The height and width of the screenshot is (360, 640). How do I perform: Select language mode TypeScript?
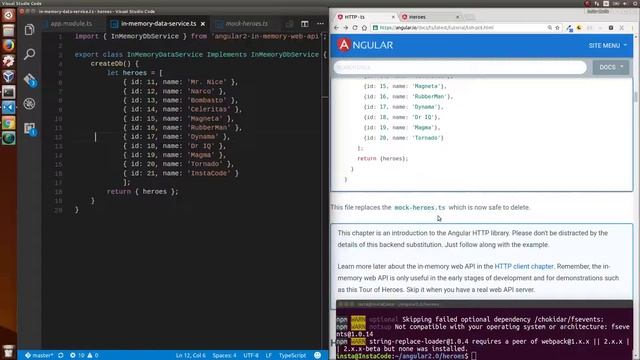(293, 356)
